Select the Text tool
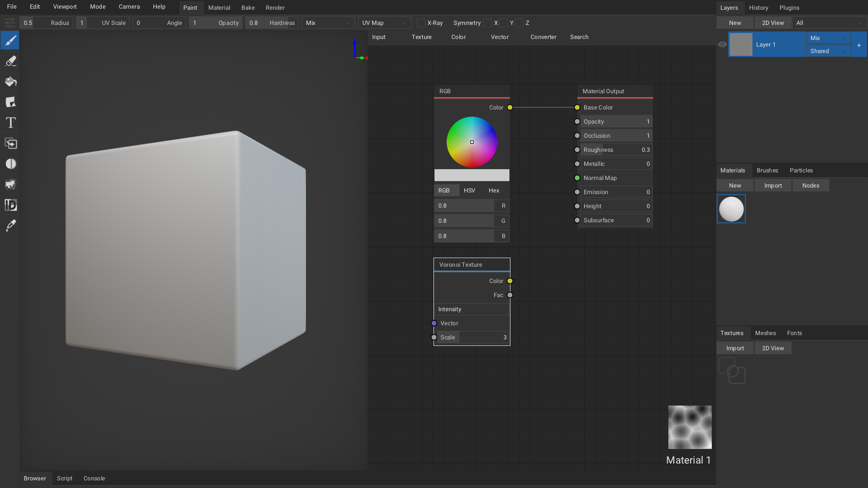The width and height of the screenshot is (868, 488). click(10, 123)
